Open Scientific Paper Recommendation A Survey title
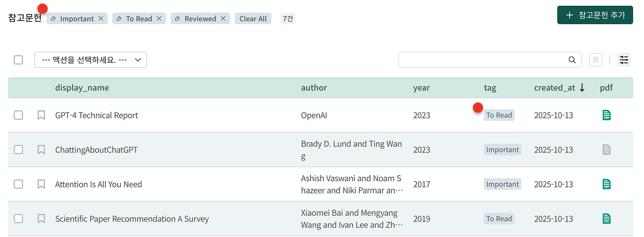The image size is (644, 237). (x=132, y=219)
